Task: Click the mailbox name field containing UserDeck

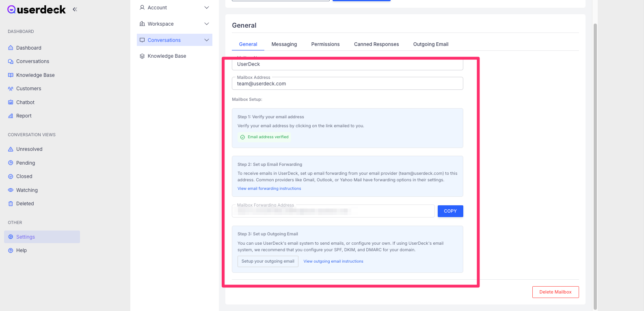Action: click(x=348, y=64)
